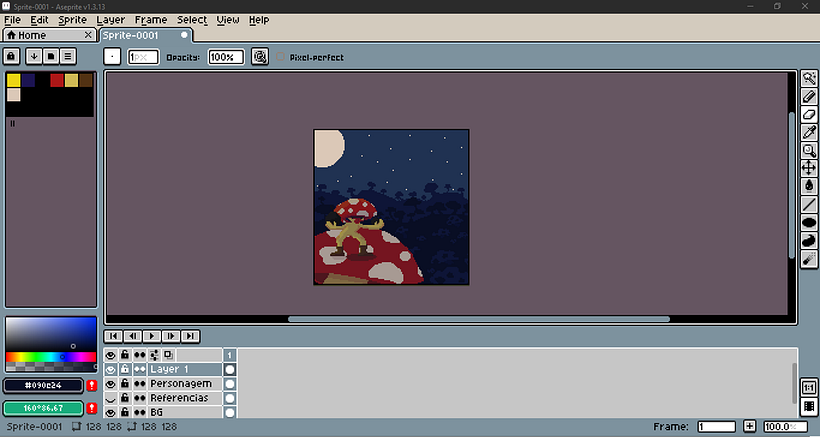
Task: Click the Opacity 100% field
Action: [x=226, y=57]
